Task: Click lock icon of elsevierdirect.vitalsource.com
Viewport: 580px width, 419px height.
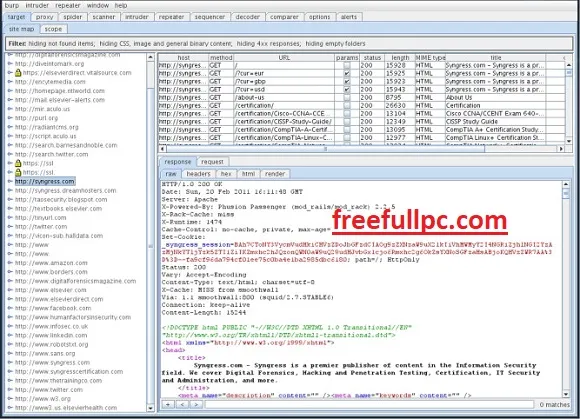Action: click(x=18, y=73)
